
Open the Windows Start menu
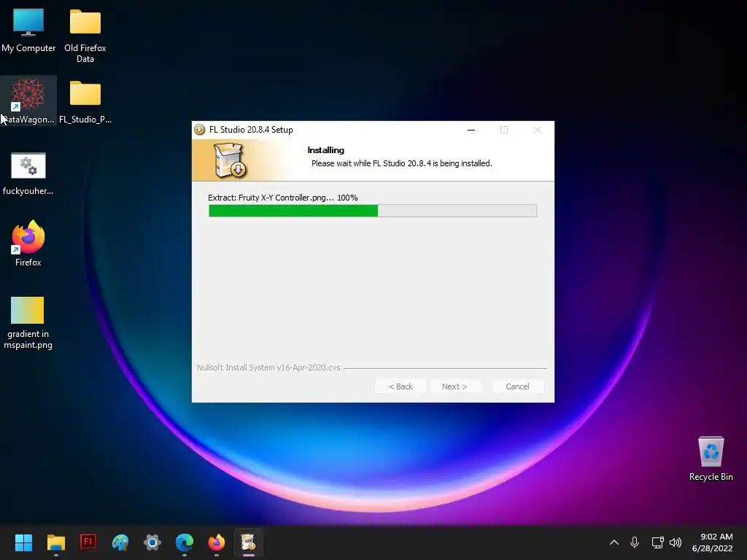pos(23,542)
